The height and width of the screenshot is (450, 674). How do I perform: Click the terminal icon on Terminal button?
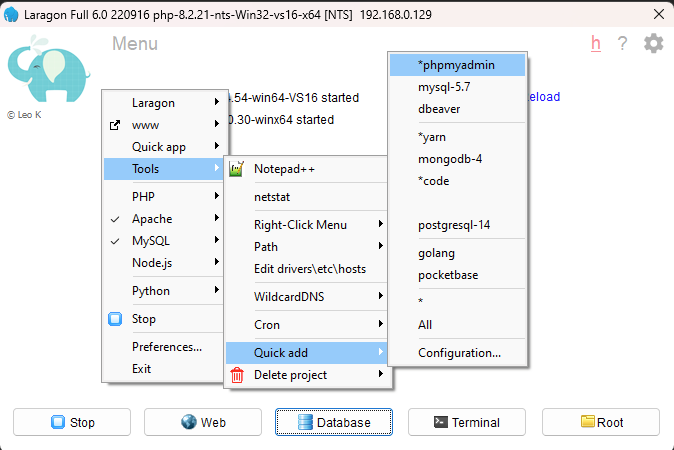[441, 422]
